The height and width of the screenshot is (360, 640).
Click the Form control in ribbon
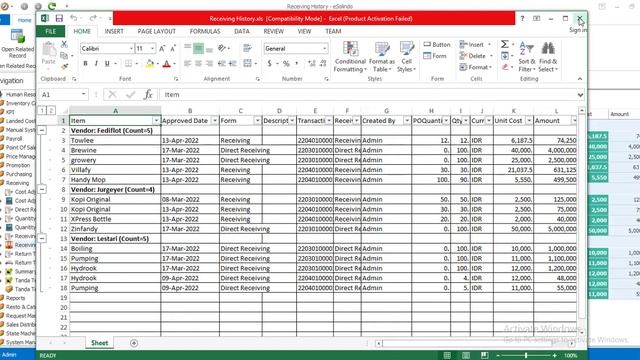point(435,56)
